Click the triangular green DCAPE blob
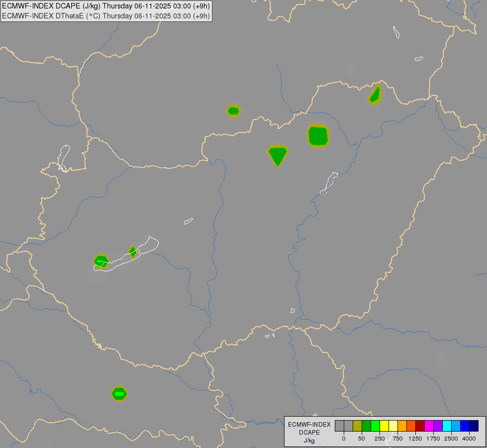The height and width of the screenshot is (448, 487). 278,156
